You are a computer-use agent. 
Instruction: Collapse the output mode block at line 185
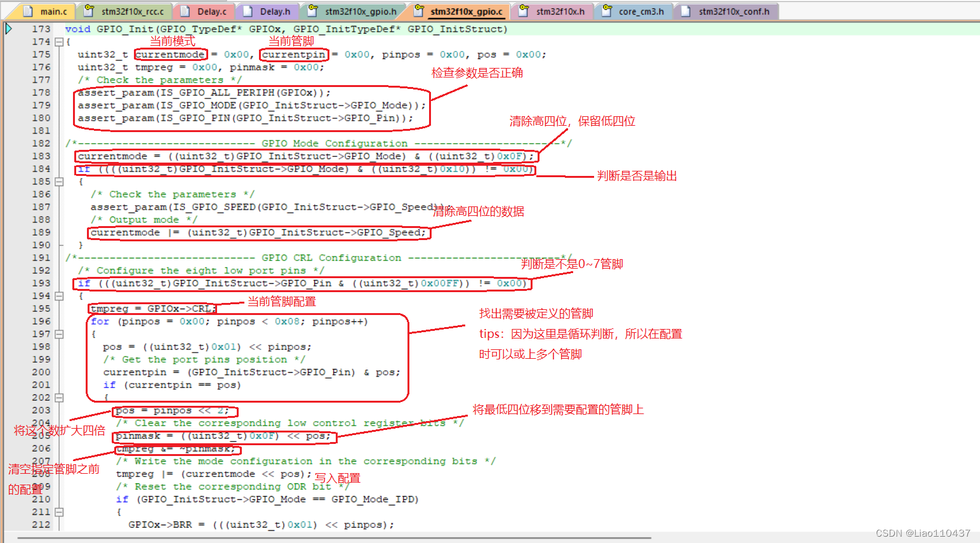[x=58, y=181]
